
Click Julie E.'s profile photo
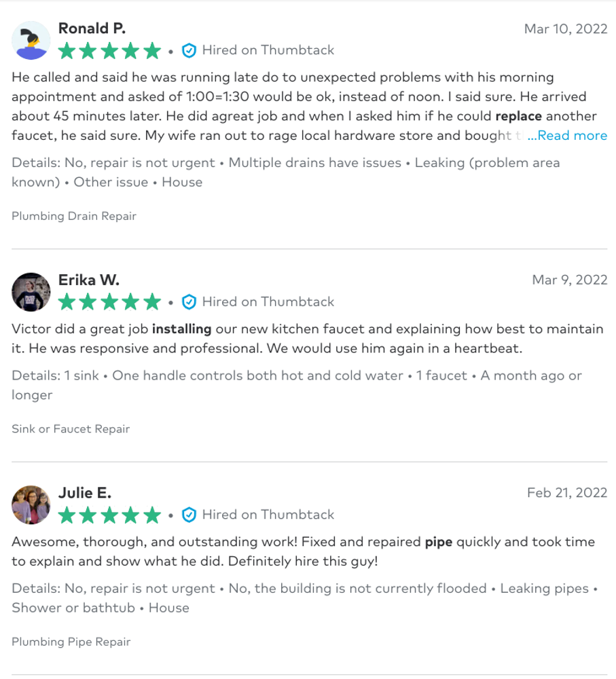click(31, 505)
